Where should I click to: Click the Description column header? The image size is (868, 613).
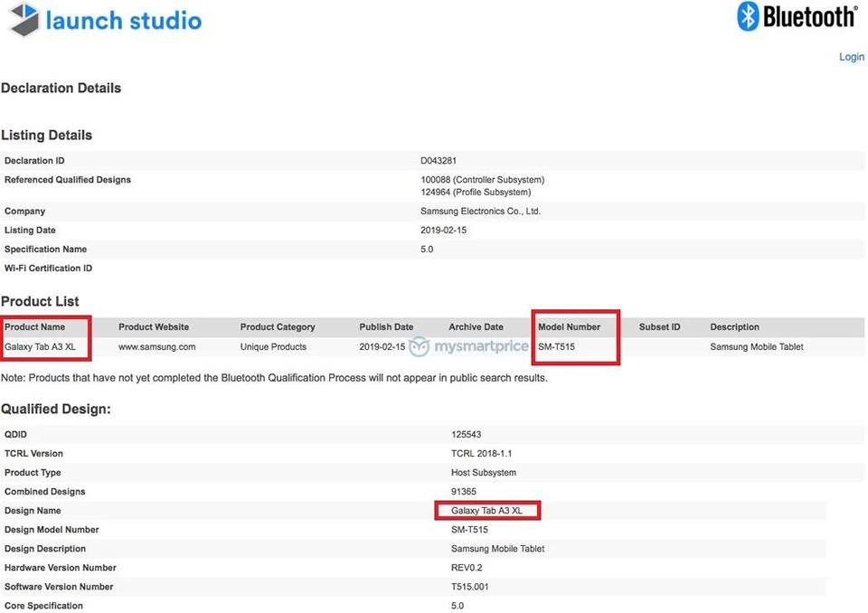tap(734, 326)
